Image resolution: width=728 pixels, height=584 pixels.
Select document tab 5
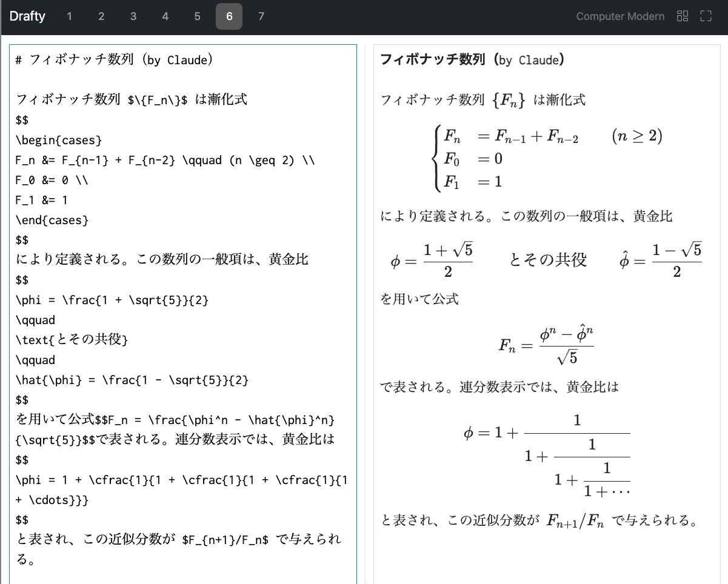198,16
